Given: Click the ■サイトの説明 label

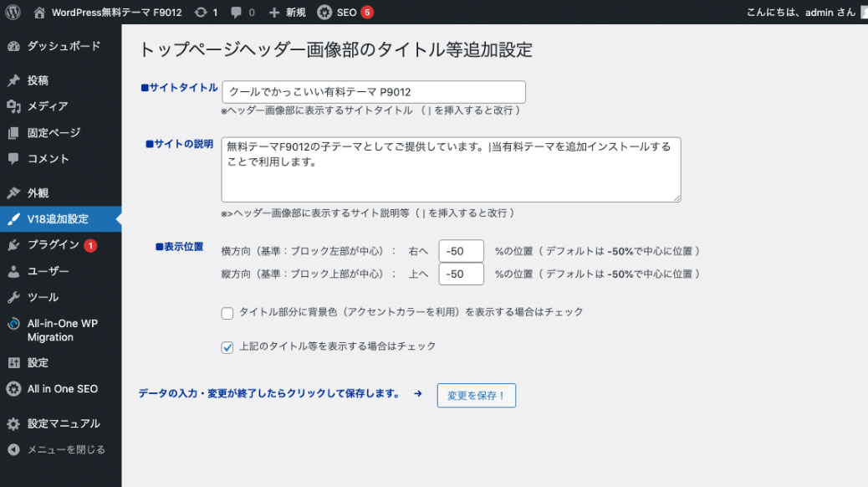Looking at the screenshot, I should pos(179,144).
